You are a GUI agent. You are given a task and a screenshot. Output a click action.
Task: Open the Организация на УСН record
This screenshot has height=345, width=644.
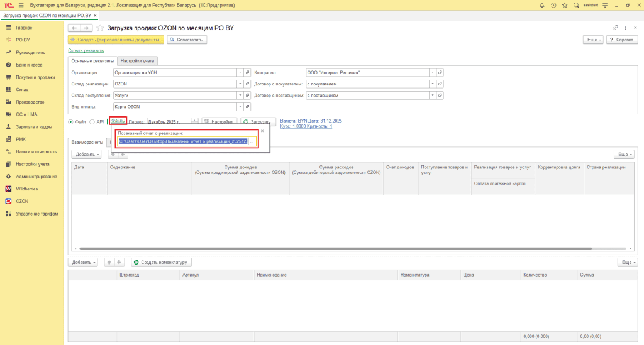pyautogui.click(x=247, y=73)
